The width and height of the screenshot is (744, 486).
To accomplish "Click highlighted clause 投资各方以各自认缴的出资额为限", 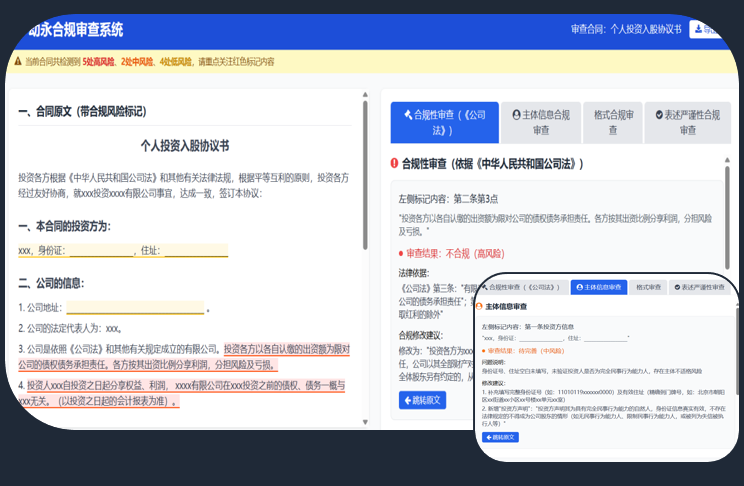I will (x=184, y=357).
